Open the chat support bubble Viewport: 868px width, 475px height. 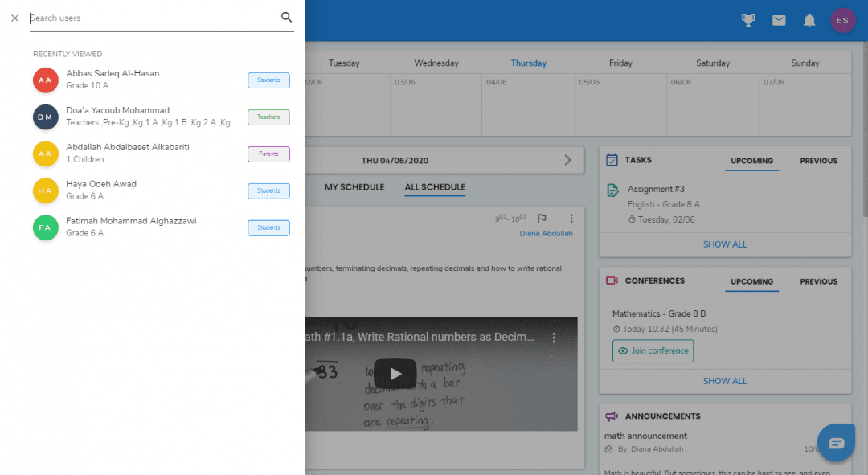click(x=836, y=443)
